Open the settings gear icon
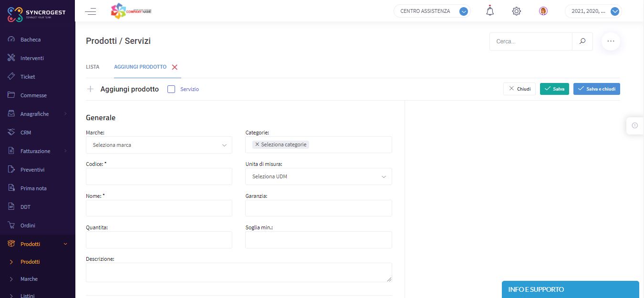The width and height of the screenshot is (644, 298). [x=516, y=11]
